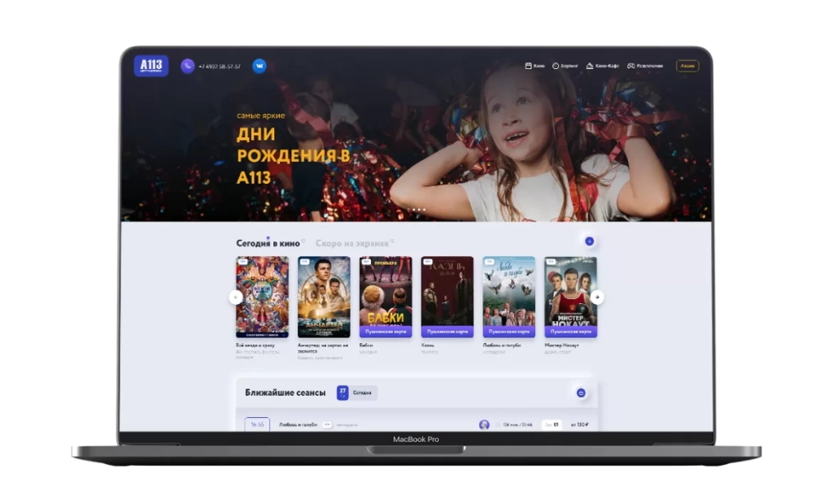Image resolution: width=833 pixels, height=504 pixels.
Task: Open the Кино menu item
Action: pyautogui.click(x=535, y=66)
